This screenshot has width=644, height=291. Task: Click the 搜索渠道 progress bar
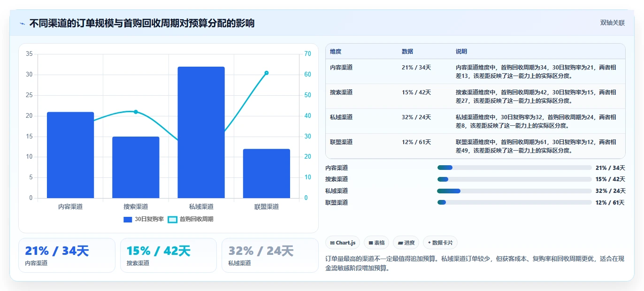pyautogui.click(x=514, y=179)
